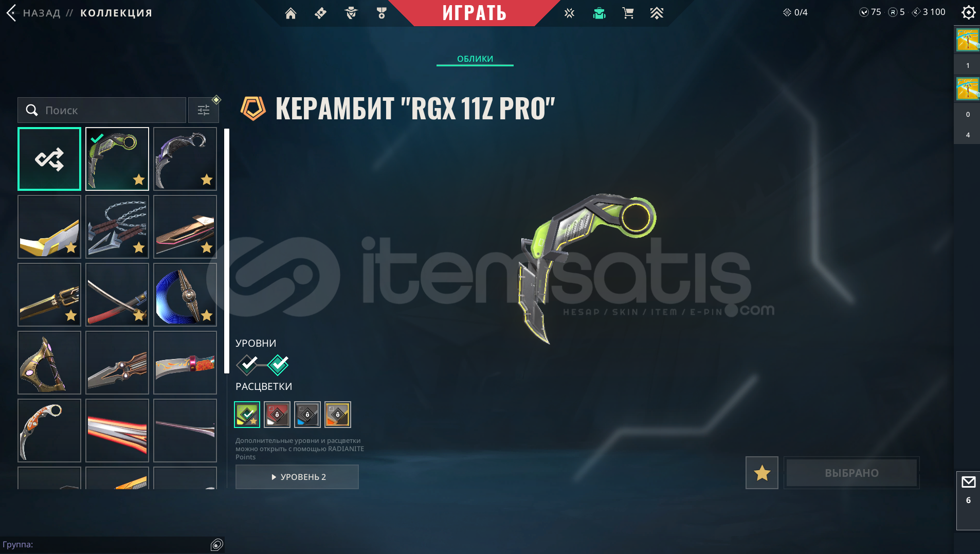Open the Collection icon highlighted in teal
This screenshot has width=980, height=554.
pyautogui.click(x=599, y=13)
